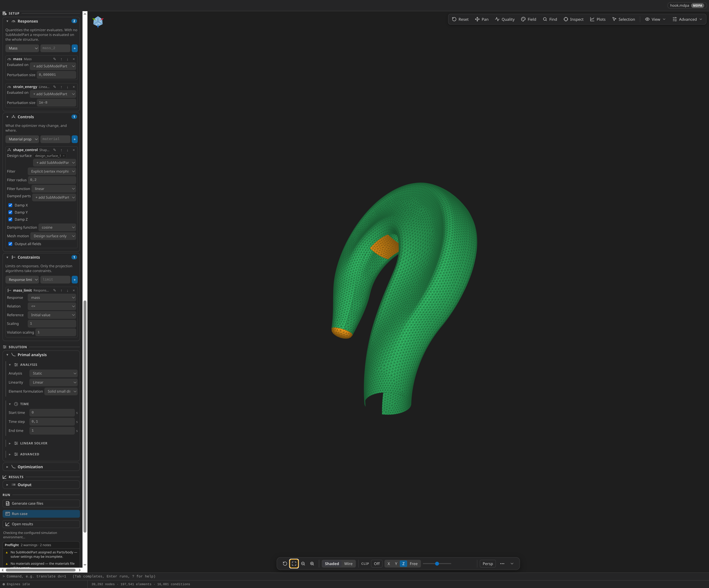
Task: Click Generate case files button
Action: tap(41, 503)
